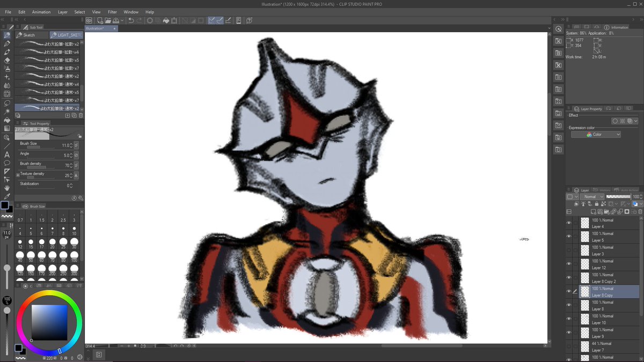Screen dimensions: 644x362
Task: Expand the Texture density plus icon
Action: pyautogui.click(x=18, y=175)
